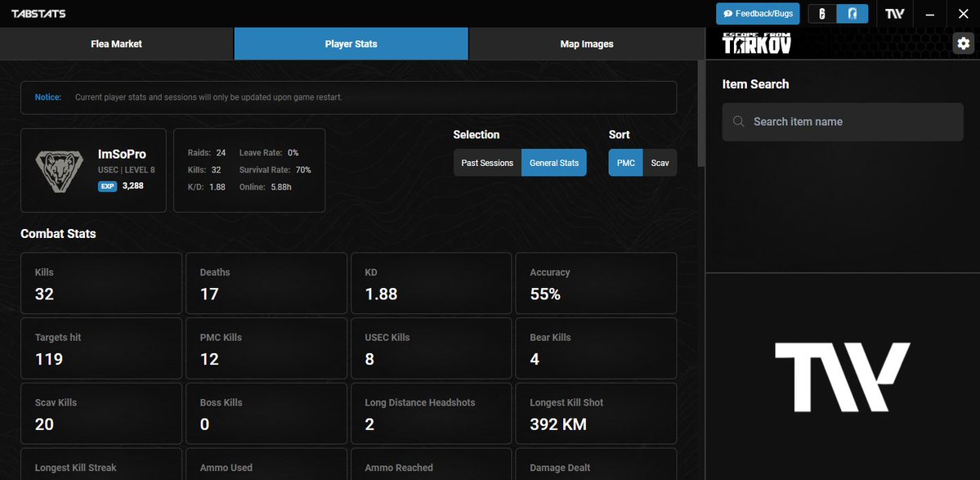Open Feedback/Bugs

(x=758, y=14)
